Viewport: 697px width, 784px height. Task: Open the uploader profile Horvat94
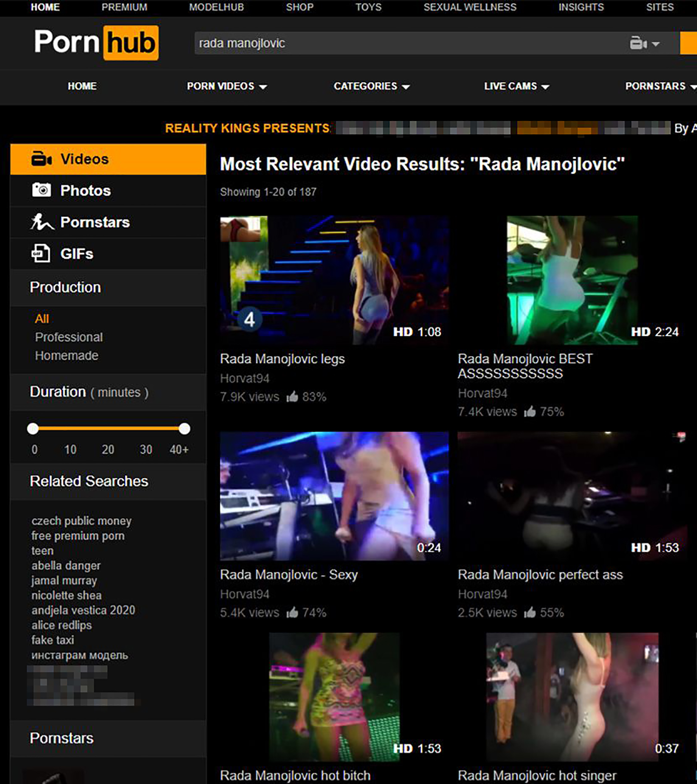[245, 378]
